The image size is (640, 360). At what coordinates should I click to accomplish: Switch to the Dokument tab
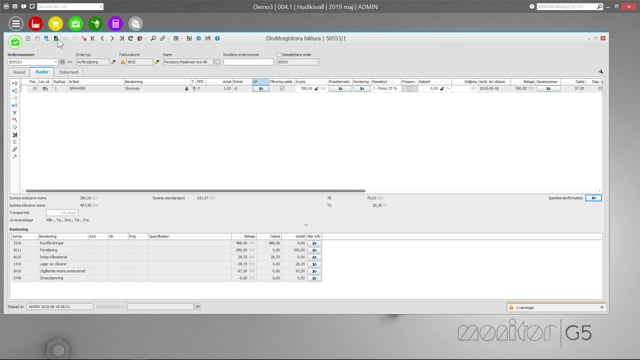(x=69, y=72)
